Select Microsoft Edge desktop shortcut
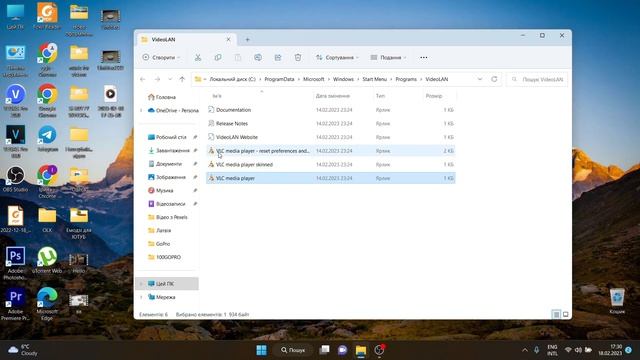Screen dimensions: 640x360 [x=47, y=304]
